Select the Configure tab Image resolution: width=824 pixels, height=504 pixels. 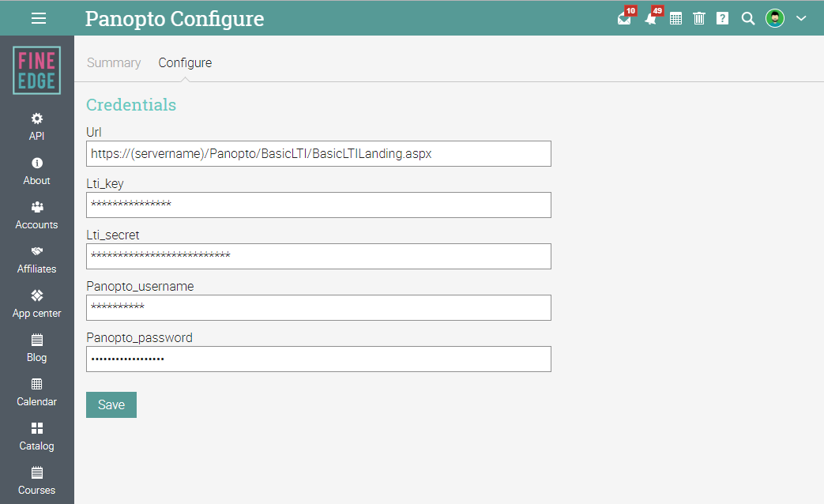pos(185,62)
